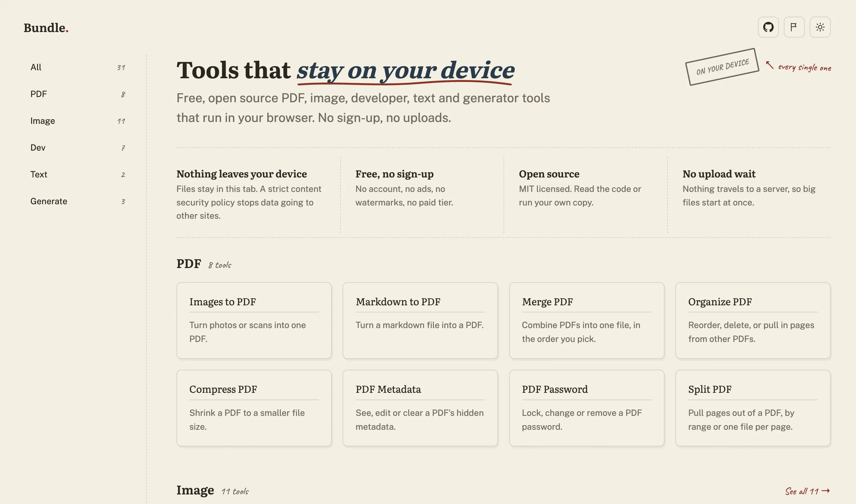This screenshot has height=504, width=856.
Task: Open the GitHub repository icon
Action: tap(768, 27)
